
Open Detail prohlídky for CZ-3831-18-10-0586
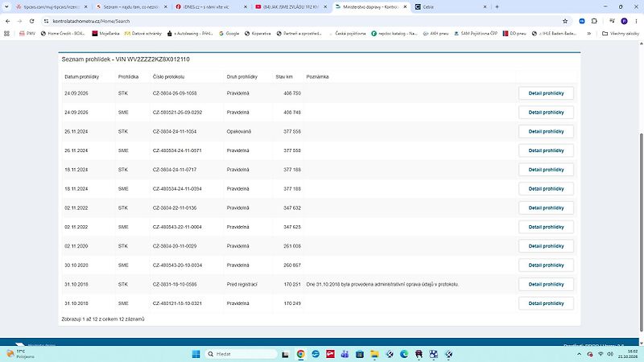546,284
